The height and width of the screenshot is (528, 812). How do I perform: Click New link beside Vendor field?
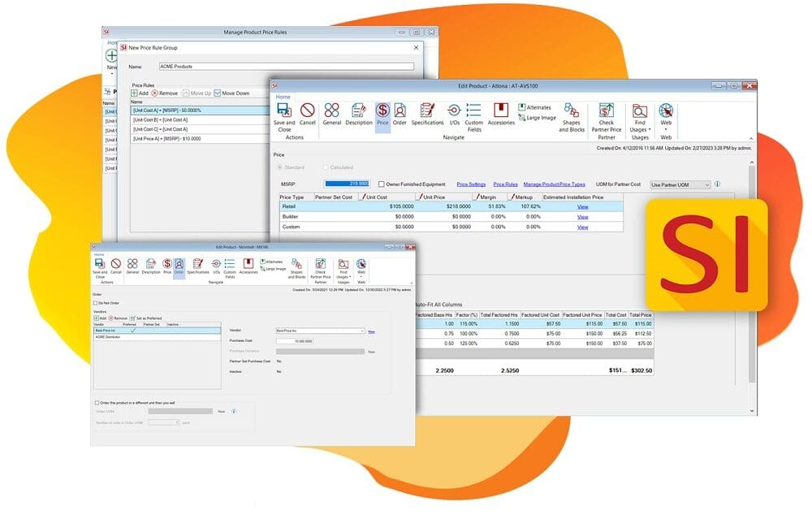pyautogui.click(x=371, y=331)
